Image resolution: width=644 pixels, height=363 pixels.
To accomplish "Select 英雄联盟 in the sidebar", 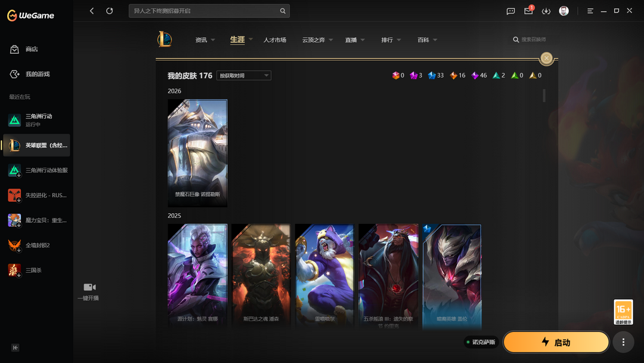I will 36,145.
